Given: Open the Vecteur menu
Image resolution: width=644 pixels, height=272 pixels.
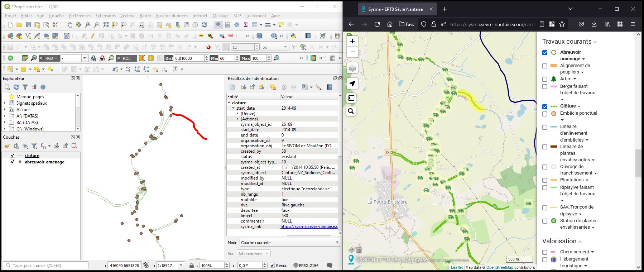Looking at the screenshot, I should click(127, 16).
